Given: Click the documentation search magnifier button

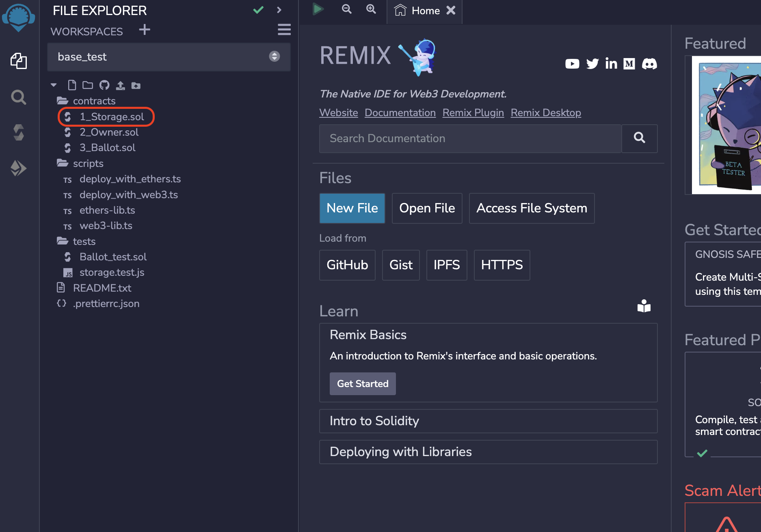Looking at the screenshot, I should tap(640, 138).
